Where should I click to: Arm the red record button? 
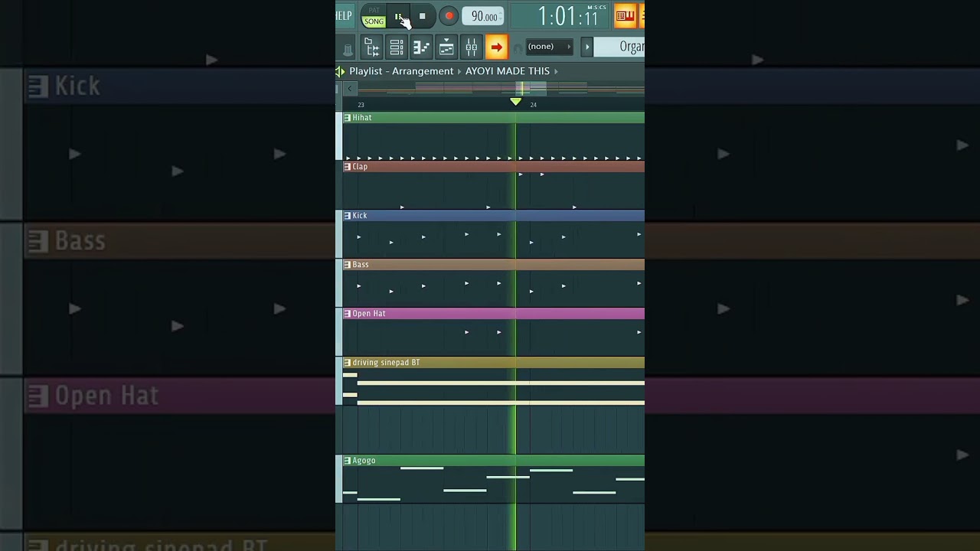click(449, 16)
